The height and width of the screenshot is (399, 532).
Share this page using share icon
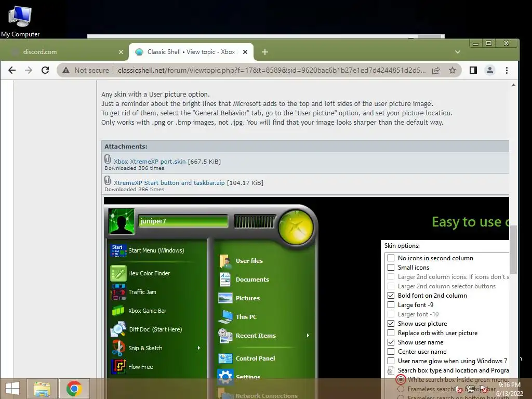[436, 70]
